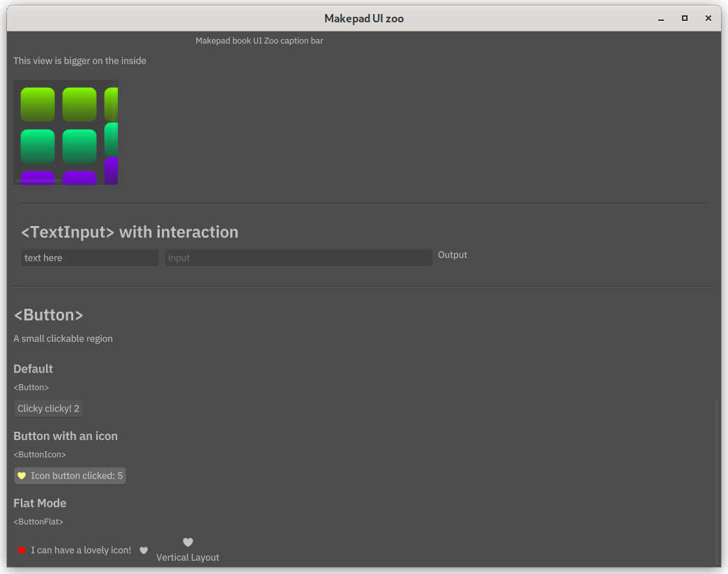Select the second purple tile in the bottom row
Viewport: 728px width, 574px height.
click(79, 178)
